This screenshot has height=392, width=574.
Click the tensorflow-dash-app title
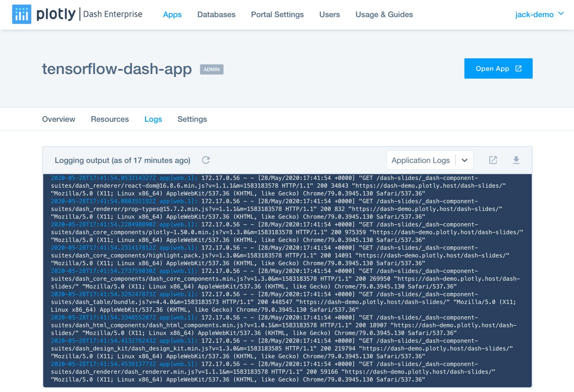click(117, 69)
